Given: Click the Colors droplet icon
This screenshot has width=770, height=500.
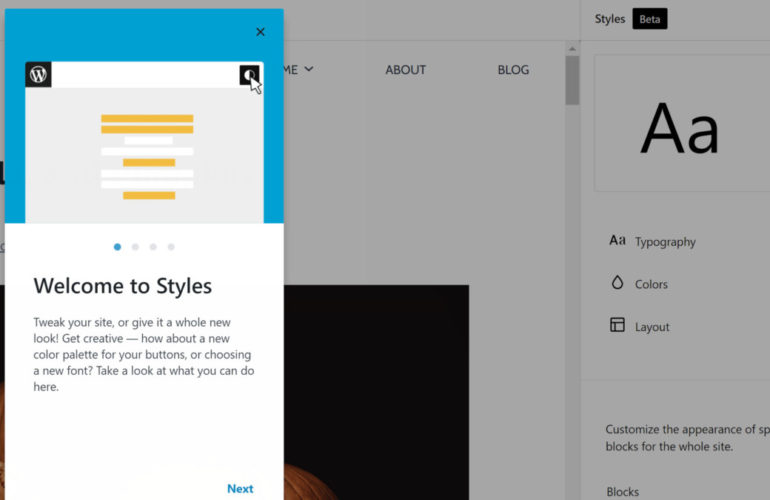Looking at the screenshot, I should 617,283.
